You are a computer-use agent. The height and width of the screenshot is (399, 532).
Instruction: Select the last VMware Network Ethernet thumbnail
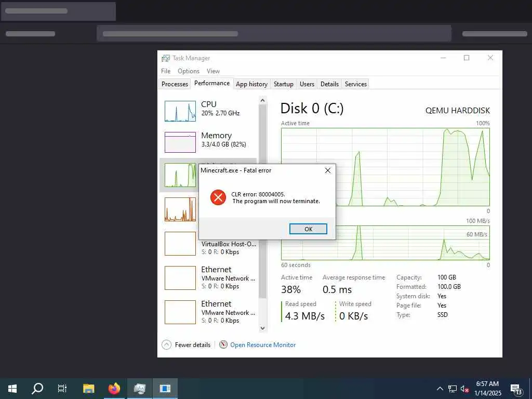point(180,312)
